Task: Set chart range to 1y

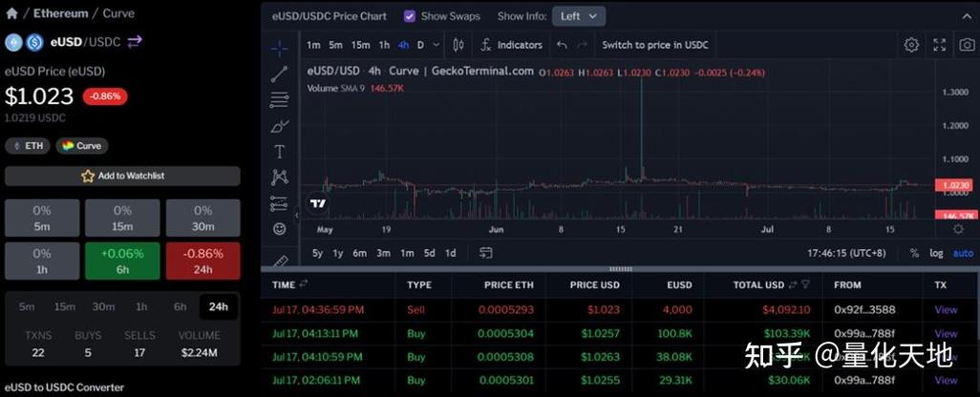Action: pyautogui.click(x=337, y=253)
